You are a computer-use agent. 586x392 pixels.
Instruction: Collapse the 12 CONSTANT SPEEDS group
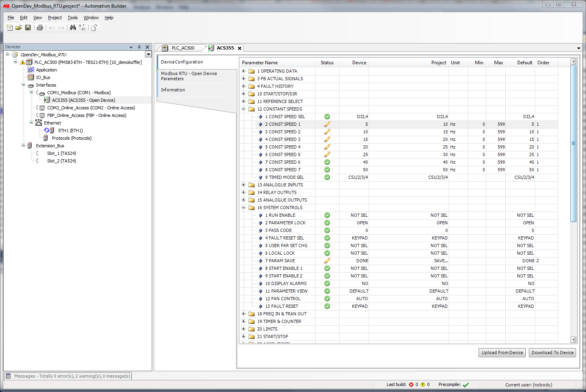click(x=244, y=109)
